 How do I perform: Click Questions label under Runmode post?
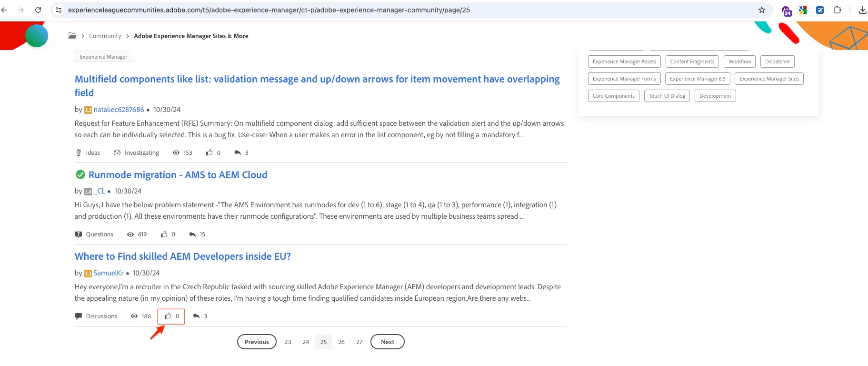click(100, 234)
